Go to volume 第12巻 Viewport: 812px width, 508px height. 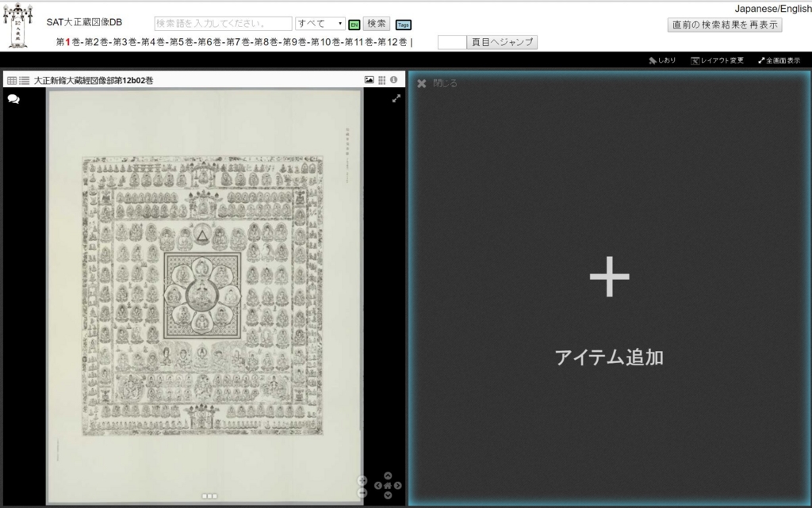[x=393, y=42]
